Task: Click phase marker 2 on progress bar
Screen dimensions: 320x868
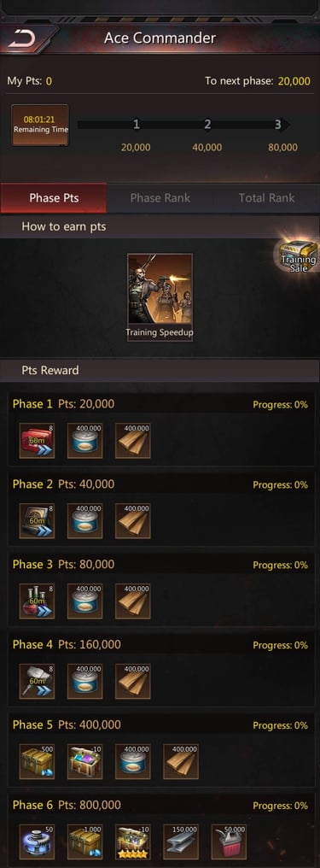Action: tap(207, 125)
